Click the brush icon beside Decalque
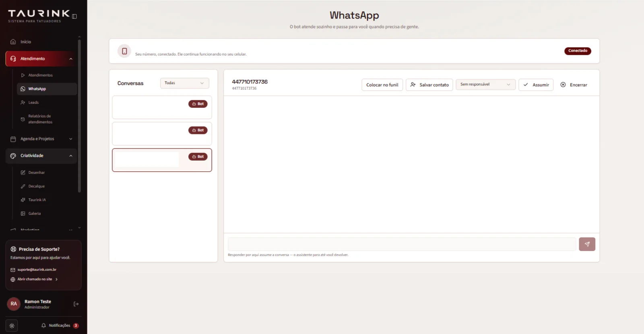The height and width of the screenshot is (334, 644). (23, 186)
